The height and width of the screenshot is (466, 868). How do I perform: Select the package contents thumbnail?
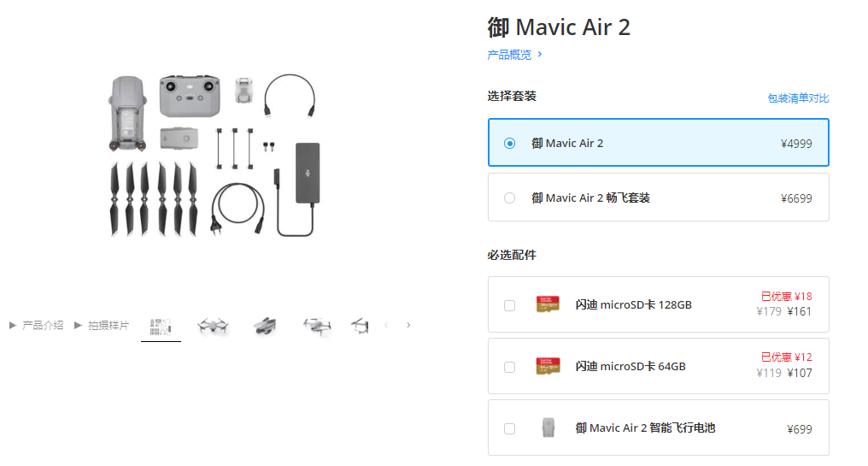pos(161,327)
